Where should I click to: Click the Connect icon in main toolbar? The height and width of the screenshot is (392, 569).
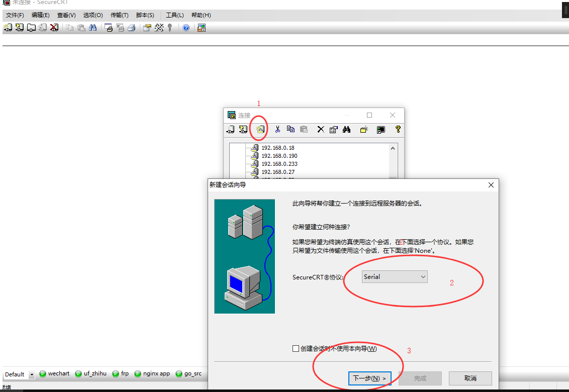coord(8,28)
